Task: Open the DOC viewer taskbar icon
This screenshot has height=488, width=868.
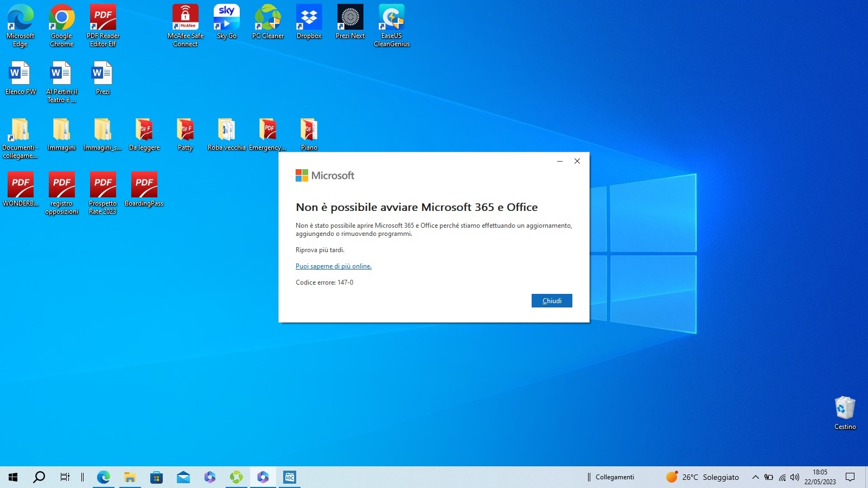Action: pos(290,477)
